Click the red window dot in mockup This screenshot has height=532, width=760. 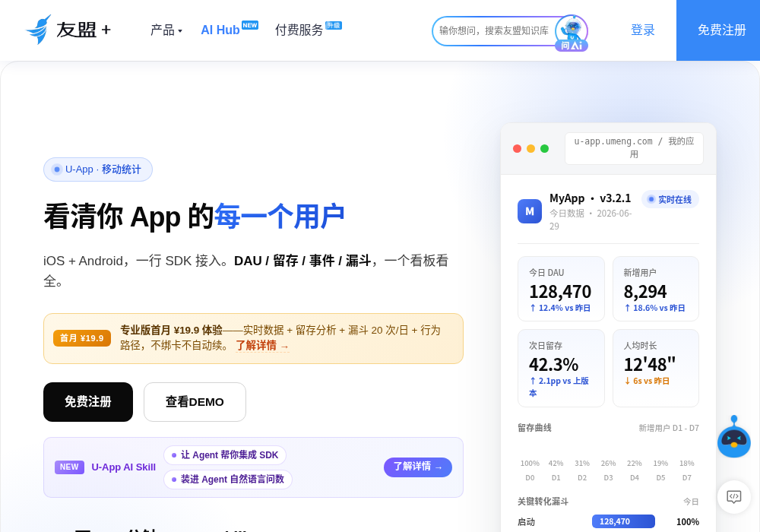coord(517,149)
